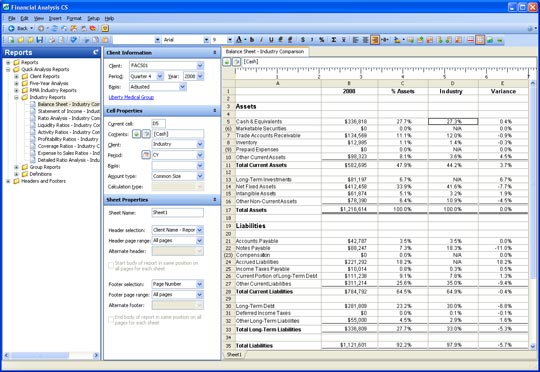The image size is (540, 372).
Task: Collapse the Sheet Properties panel
Action: [x=215, y=200]
